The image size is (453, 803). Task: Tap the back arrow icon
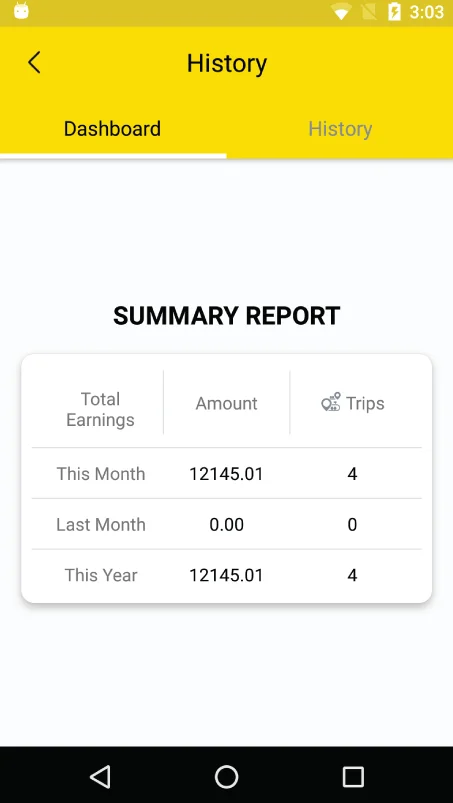pos(34,63)
